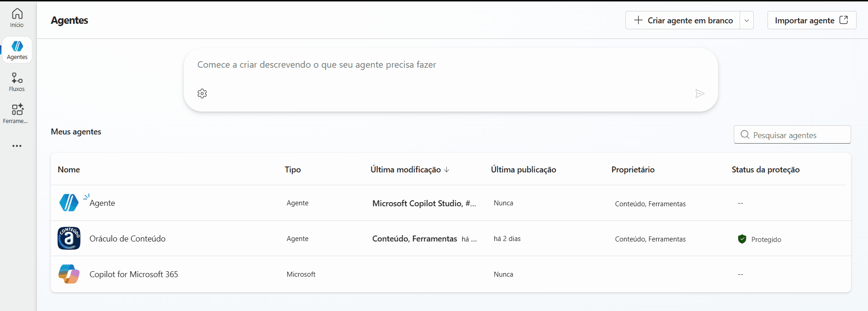Click the Agentes page title
The height and width of the screenshot is (311, 868).
click(x=69, y=20)
